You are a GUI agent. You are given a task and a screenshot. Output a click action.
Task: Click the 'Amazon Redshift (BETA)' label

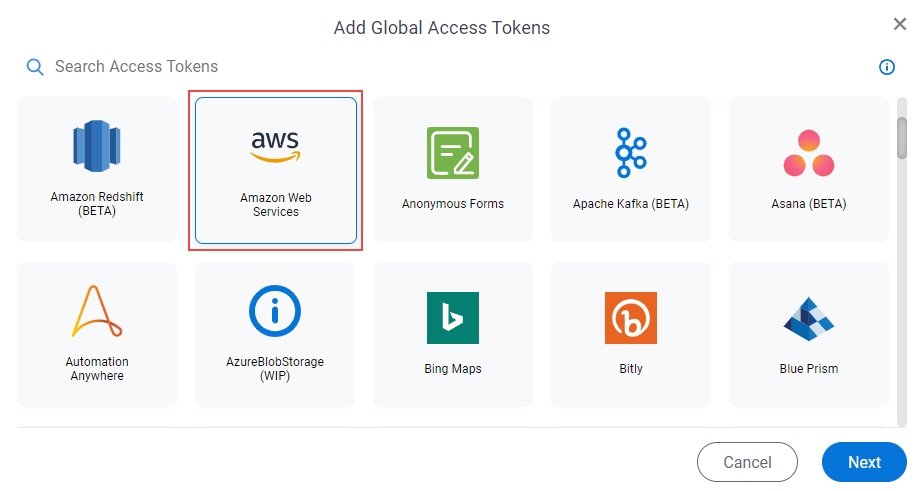97,204
